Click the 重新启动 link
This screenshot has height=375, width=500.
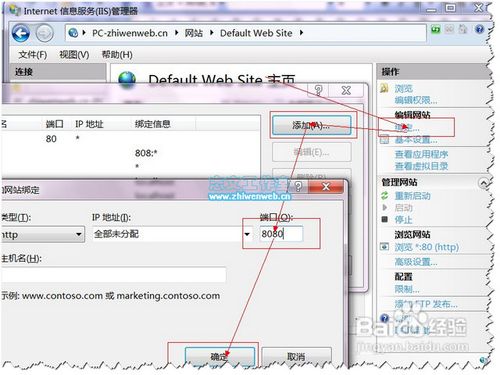pos(412,196)
